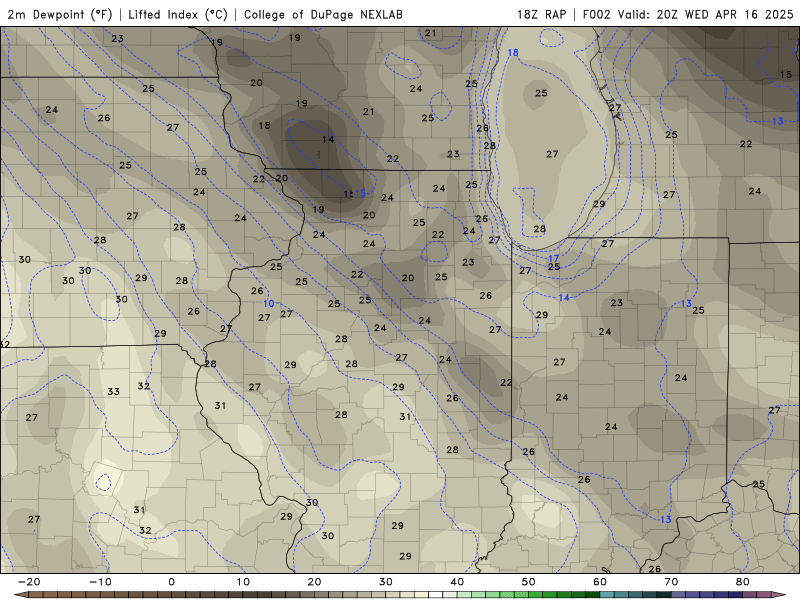Click the "40" color scale label
This screenshot has height=600, width=800.
(457, 582)
